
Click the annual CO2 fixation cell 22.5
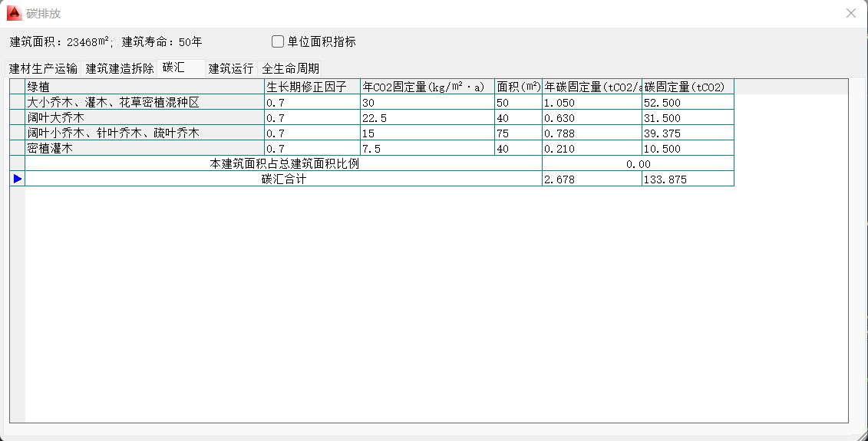tap(427, 118)
